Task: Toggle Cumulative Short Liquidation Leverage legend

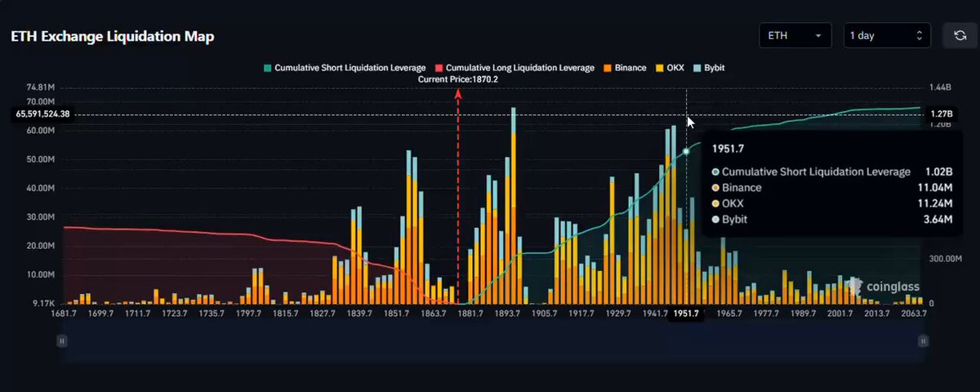Action: [345, 68]
